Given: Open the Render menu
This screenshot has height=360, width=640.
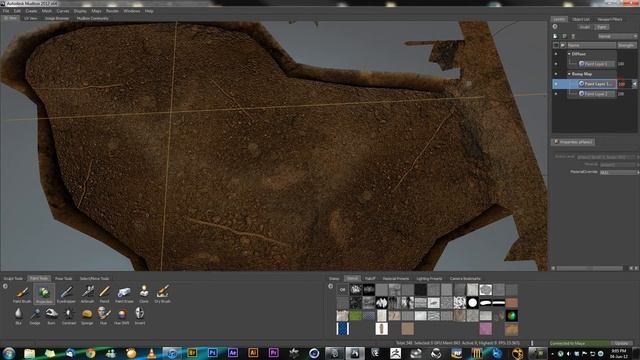Looking at the screenshot, I should pos(112,11).
